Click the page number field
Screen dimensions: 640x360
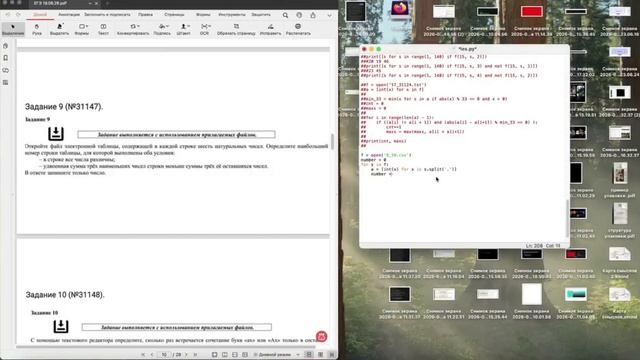point(164,355)
